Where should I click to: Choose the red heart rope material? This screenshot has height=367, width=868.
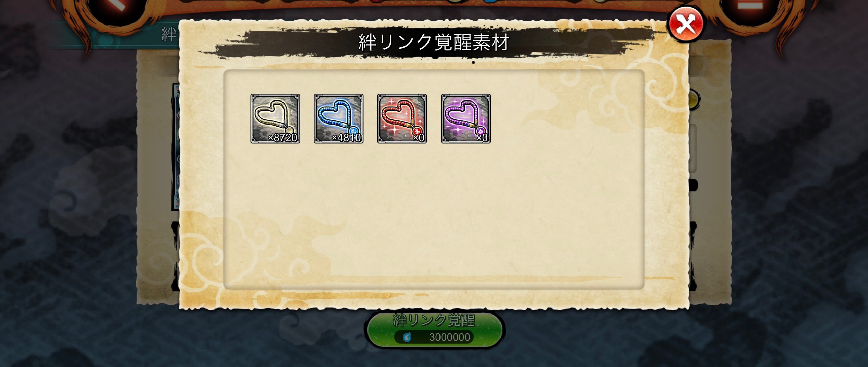click(x=402, y=118)
